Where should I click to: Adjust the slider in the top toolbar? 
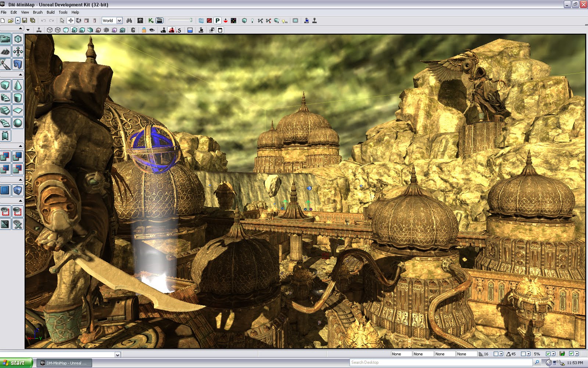180,20
